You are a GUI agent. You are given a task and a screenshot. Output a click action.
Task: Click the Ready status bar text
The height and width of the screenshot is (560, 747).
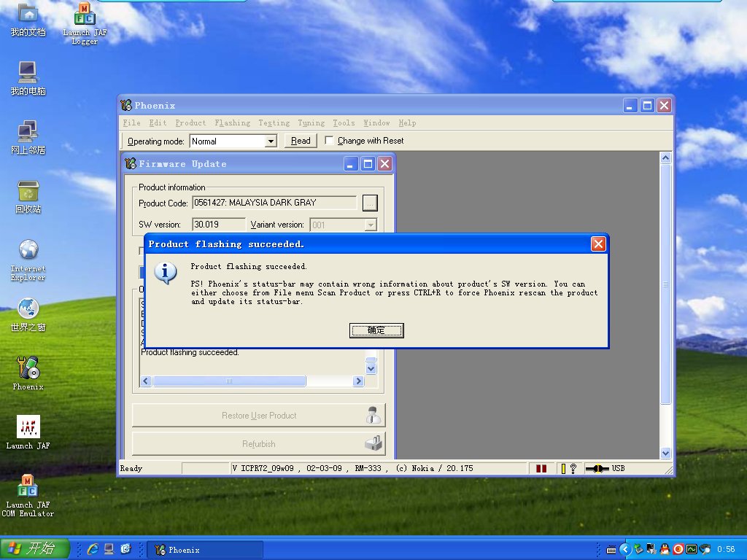131,469
